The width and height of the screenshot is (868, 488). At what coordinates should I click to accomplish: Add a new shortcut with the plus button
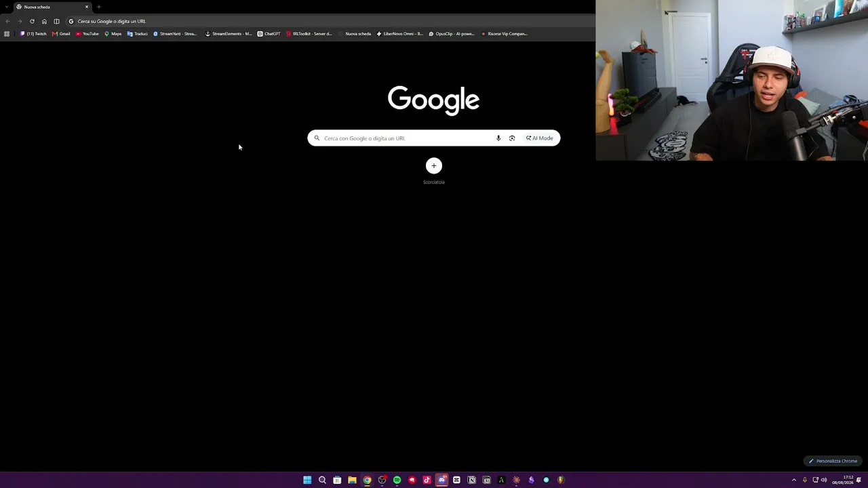(434, 166)
